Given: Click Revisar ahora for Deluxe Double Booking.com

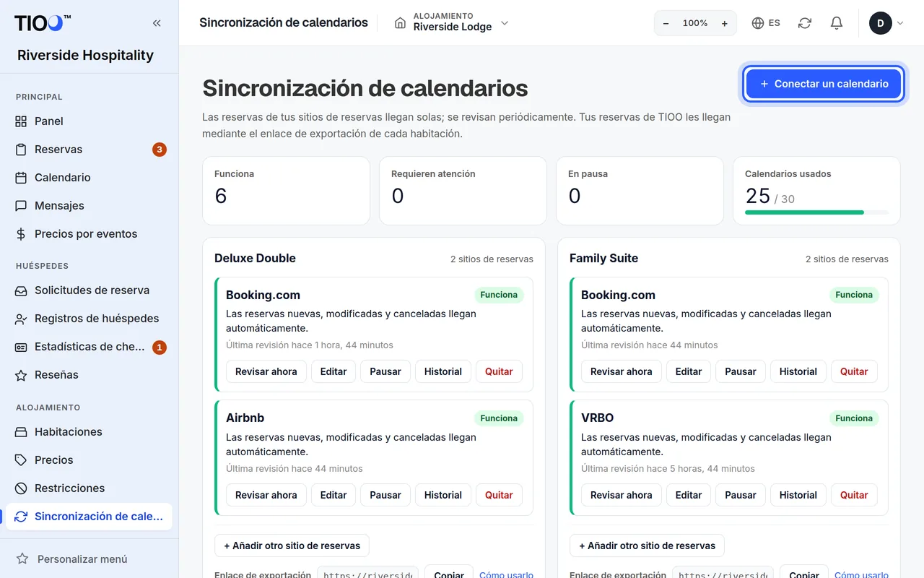Looking at the screenshot, I should [x=266, y=371].
